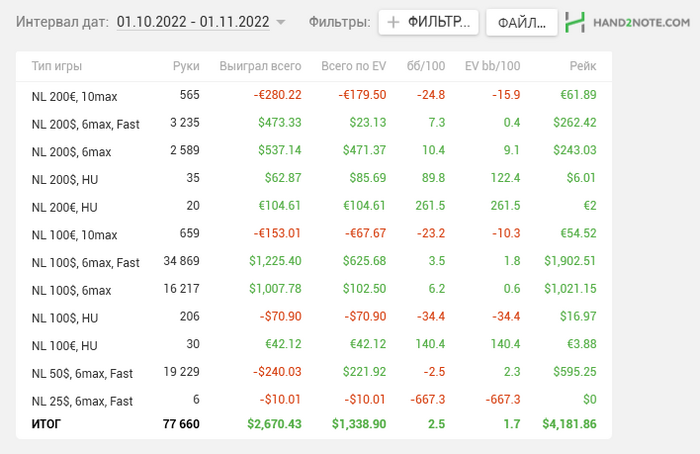700x454 pixels.
Task: Open the date interval dropdown arrow
Action: point(281,22)
